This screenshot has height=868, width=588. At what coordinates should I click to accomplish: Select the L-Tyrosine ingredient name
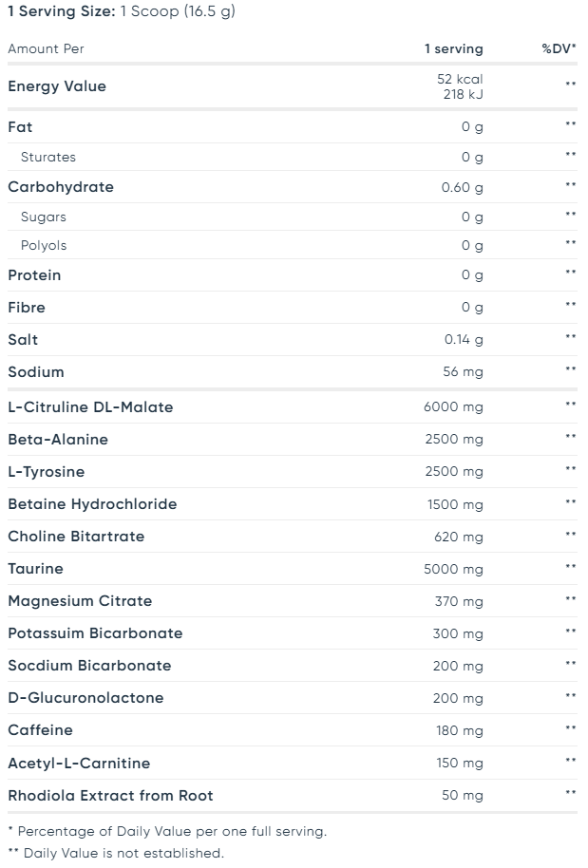coord(47,472)
